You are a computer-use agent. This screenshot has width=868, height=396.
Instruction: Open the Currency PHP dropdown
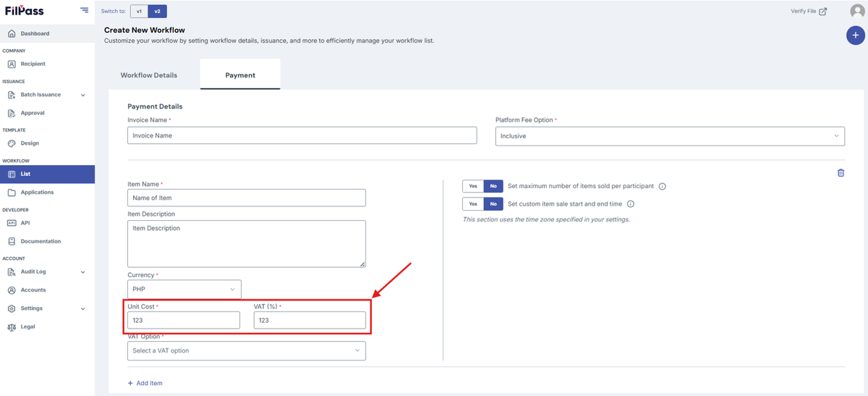(184, 289)
